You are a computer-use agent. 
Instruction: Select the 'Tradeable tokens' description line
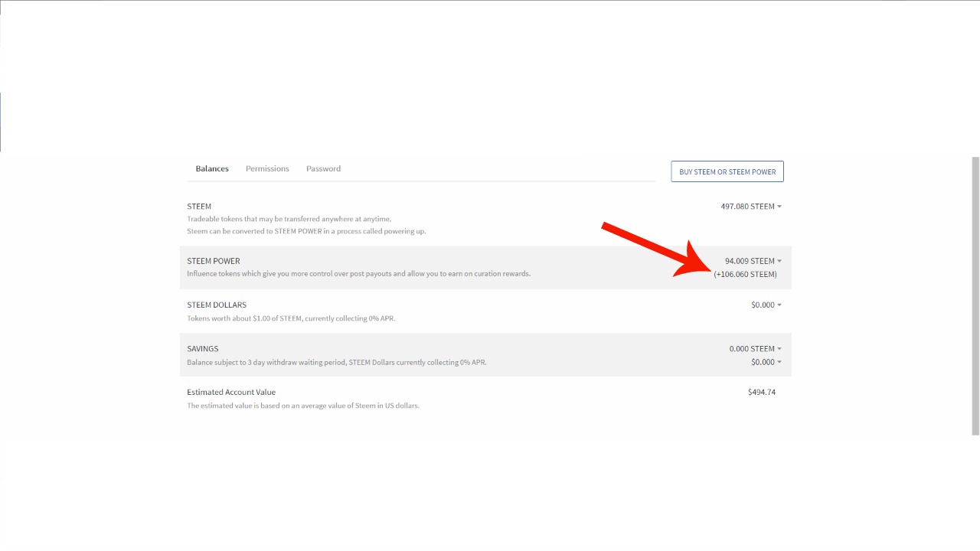tap(289, 219)
